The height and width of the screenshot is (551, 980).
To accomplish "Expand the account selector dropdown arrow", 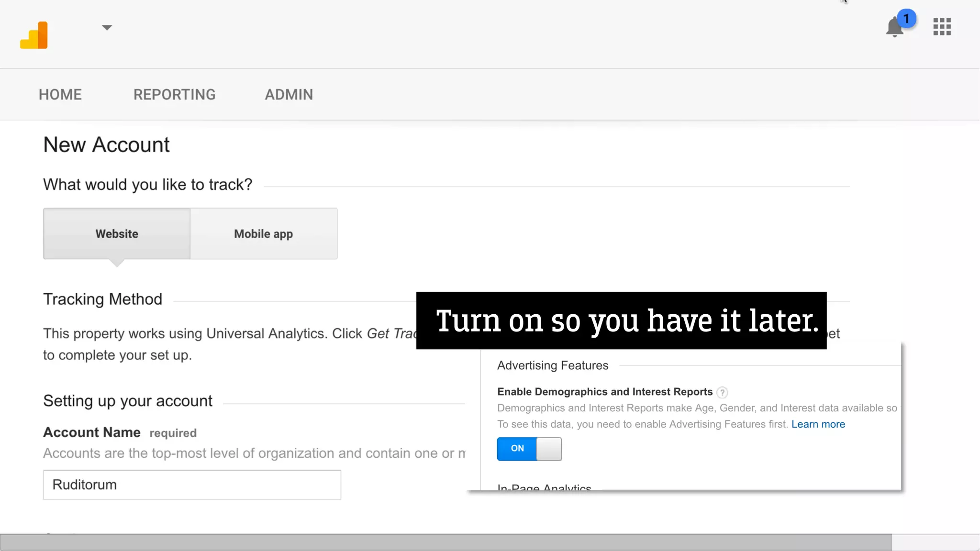I will pos(107,28).
